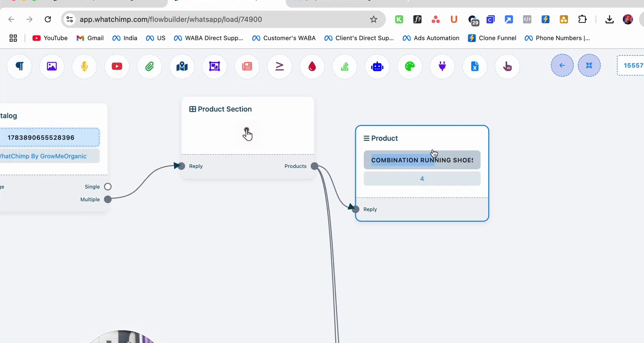This screenshot has width=644, height=343.
Task: Select the Product node header
Action: click(x=380, y=138)
